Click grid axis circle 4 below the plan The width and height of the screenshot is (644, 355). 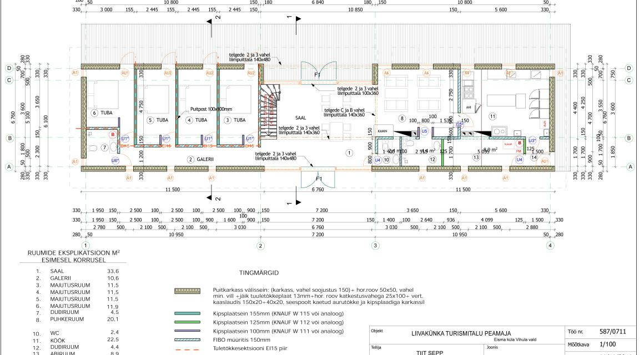(x=550, y=245)
